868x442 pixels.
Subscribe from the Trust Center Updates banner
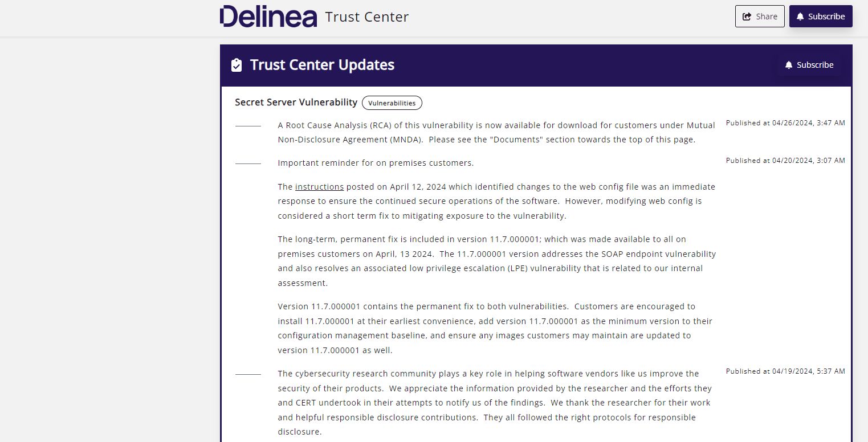(x=809, y=65)
